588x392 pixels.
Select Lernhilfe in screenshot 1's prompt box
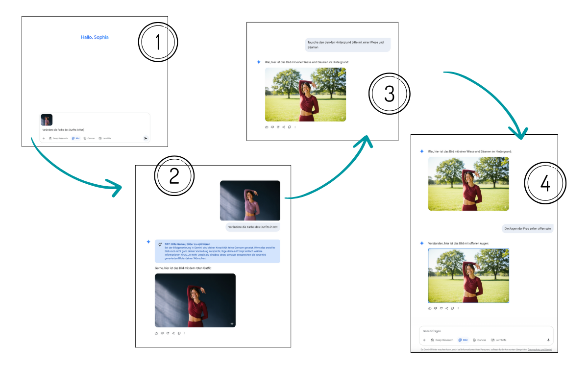105,139
